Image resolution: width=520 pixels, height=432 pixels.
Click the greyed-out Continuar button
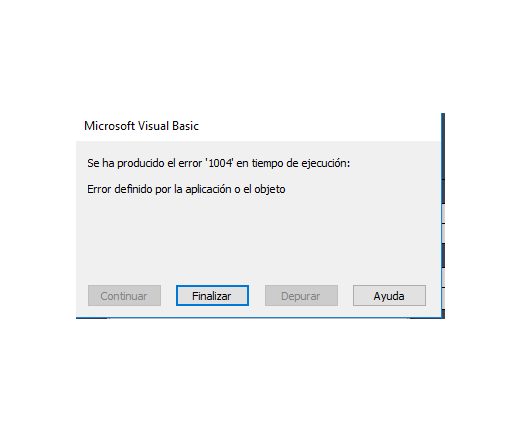[124, 295]
